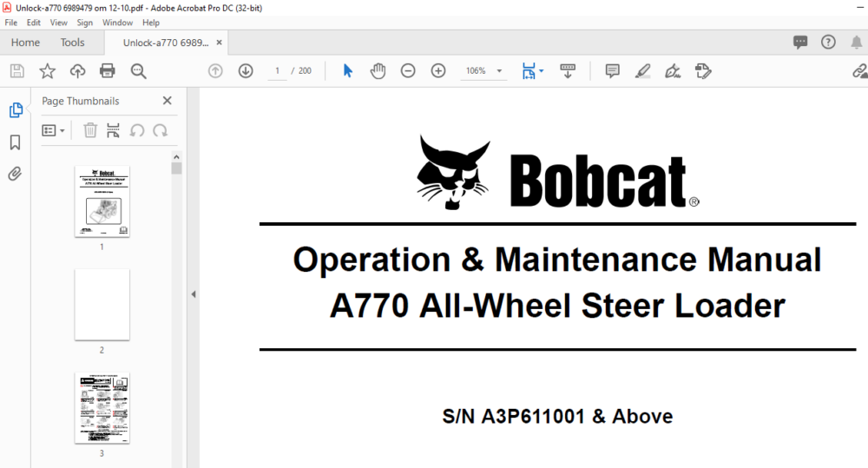Zoom in with plus button

[438, 71]
